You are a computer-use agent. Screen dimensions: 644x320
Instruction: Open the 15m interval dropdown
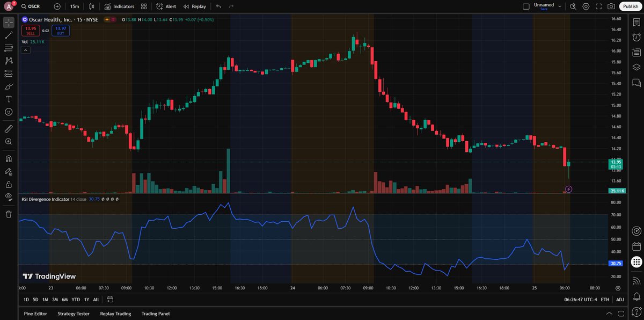(x=75, y=6)
